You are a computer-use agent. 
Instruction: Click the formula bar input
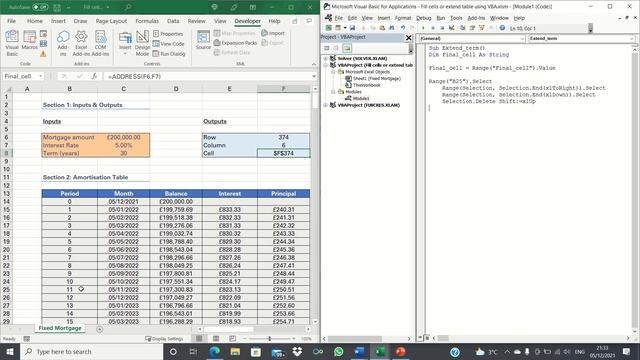(x=208, y=76)
